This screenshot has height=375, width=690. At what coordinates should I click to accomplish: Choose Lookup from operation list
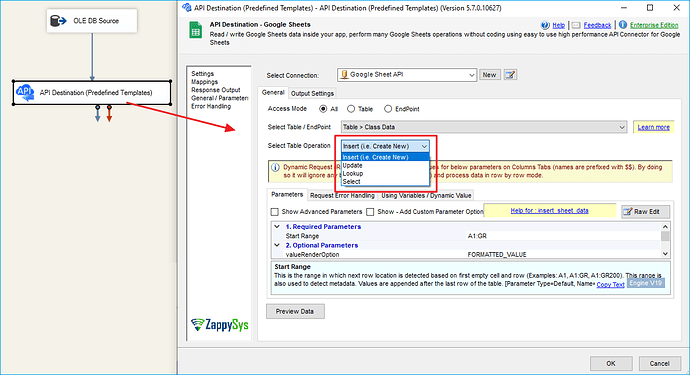385,173
